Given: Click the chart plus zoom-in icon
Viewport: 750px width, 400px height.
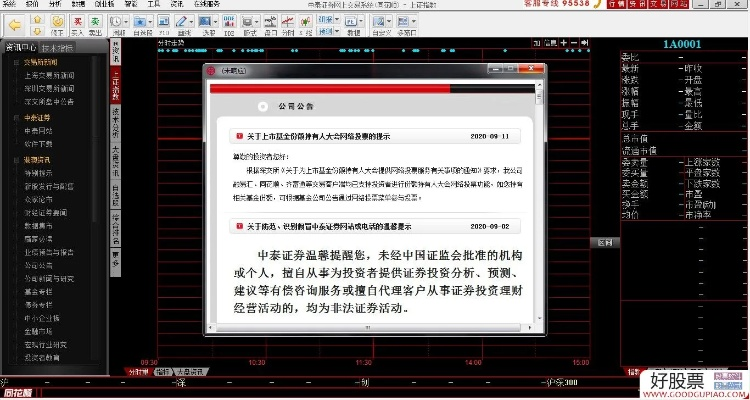Looking at the screenshot, I should tap(564, 43).
